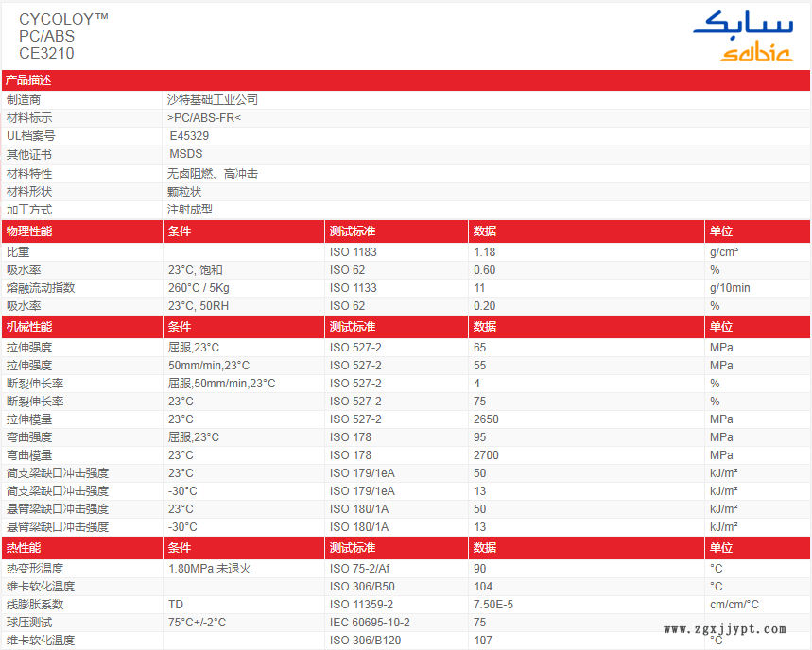Click the ISO 11359-2 standard cell
Screen dimensions: 812x650
(361, 605)
